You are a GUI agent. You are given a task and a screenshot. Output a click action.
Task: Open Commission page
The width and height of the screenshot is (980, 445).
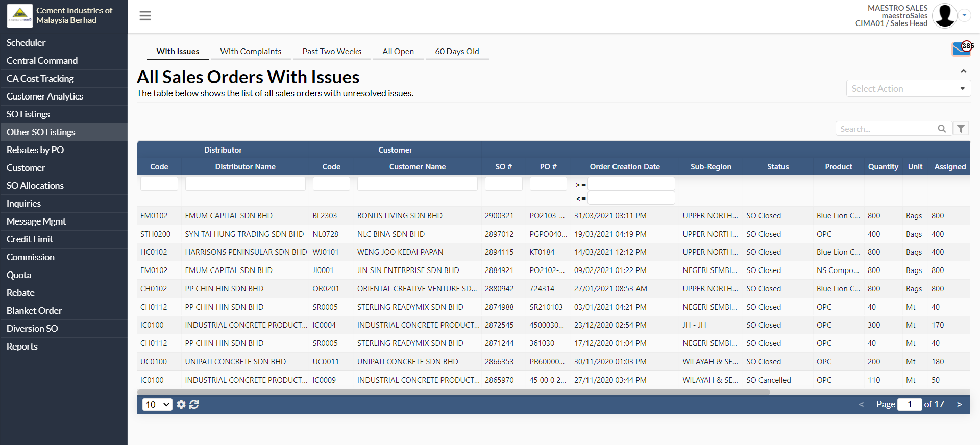63,257
